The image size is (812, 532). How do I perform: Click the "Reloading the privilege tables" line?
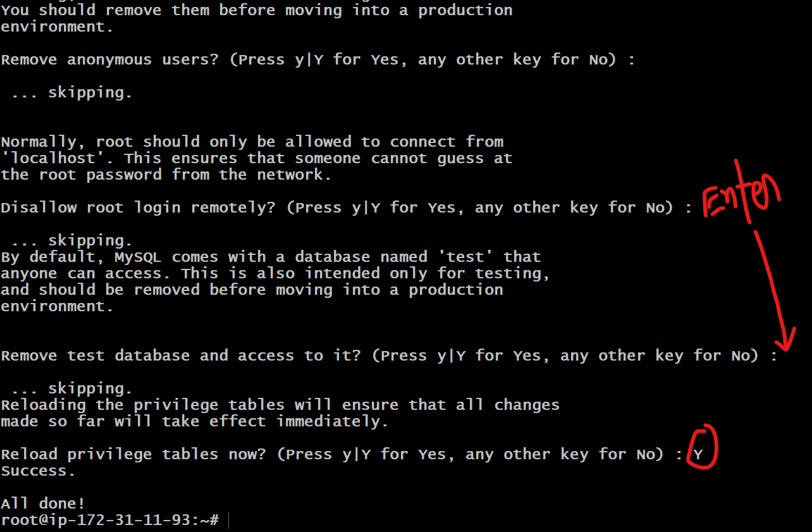pyautogui.click(x=280, y=405)
